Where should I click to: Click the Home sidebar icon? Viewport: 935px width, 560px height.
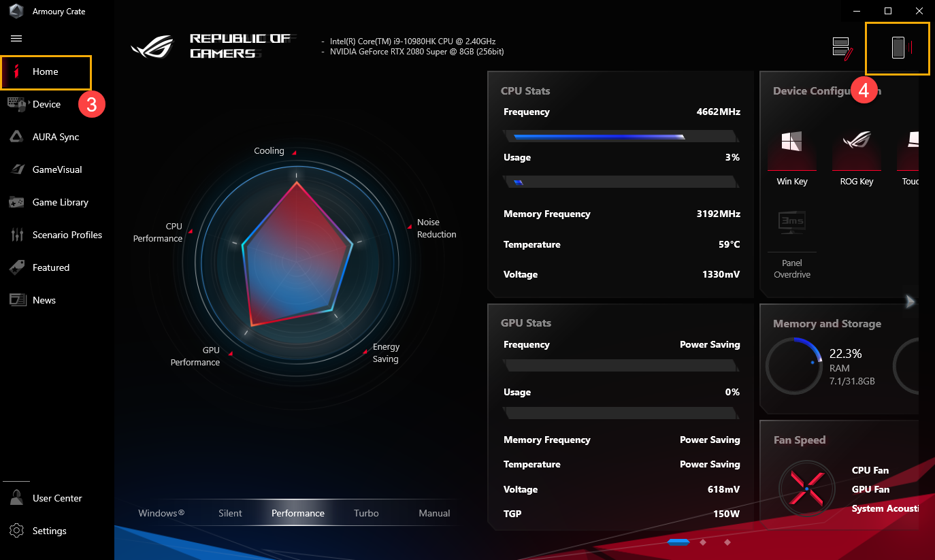pos(16,71)
